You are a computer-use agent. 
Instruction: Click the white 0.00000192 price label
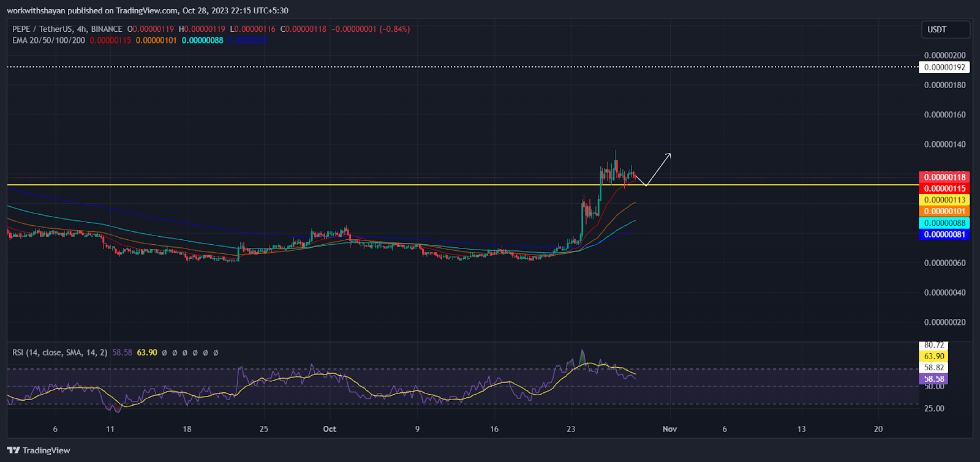pos(944,67)
